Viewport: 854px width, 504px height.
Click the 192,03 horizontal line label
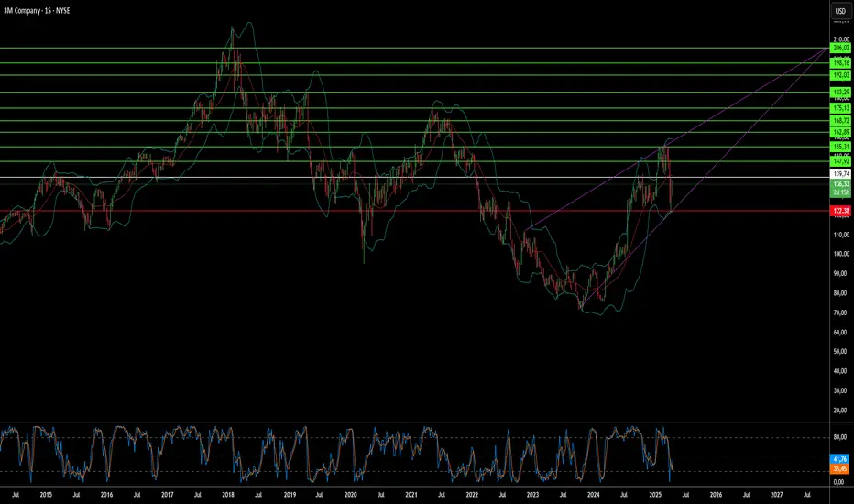840,75
